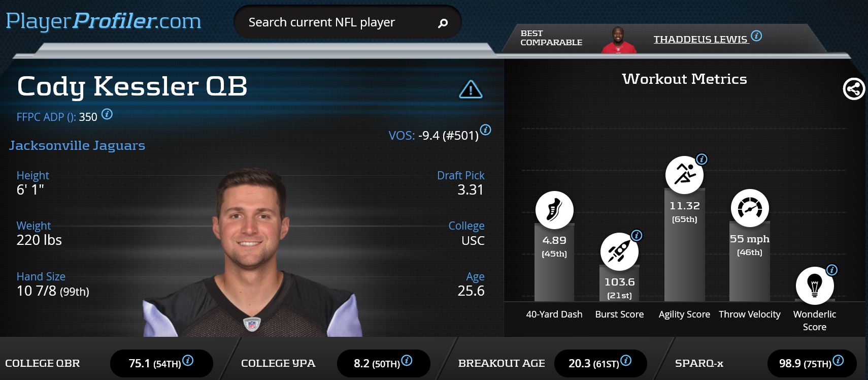
Task: Open info icon for College QBR
Action: (x=188, y=361)
